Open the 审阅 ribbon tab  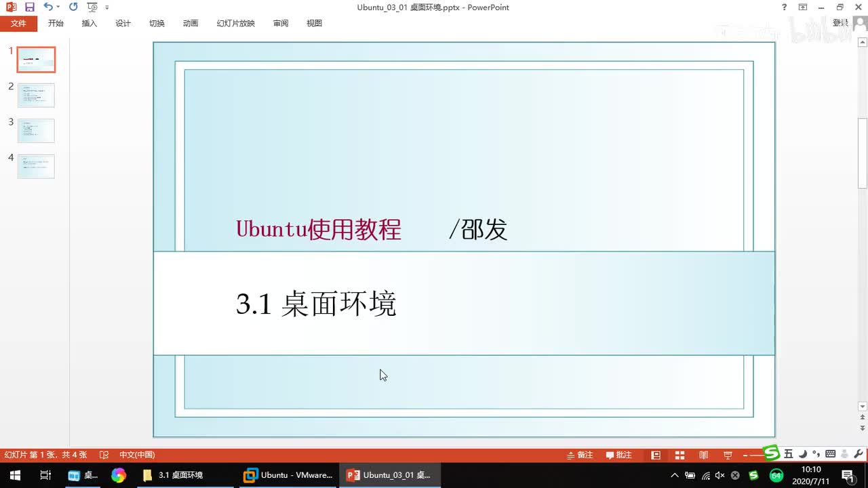click(x=281, y=23)
